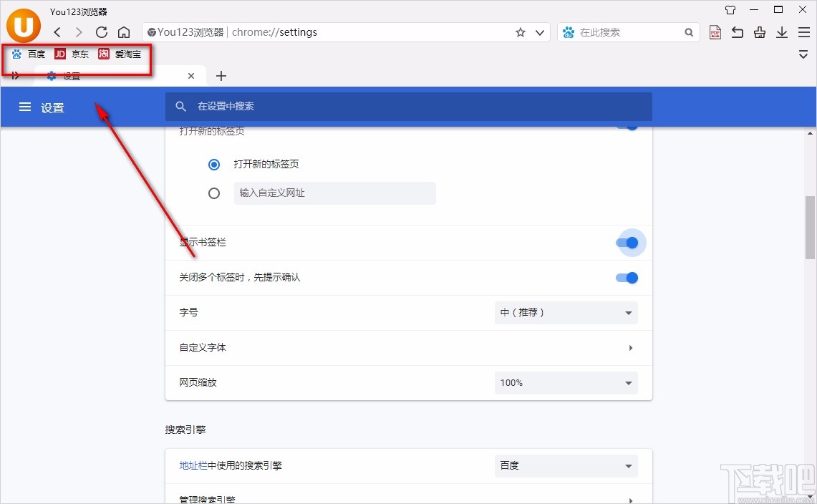Open the settings page sidebar menu
The height and width of the screenshot is (504, 817).
point(25,107)
